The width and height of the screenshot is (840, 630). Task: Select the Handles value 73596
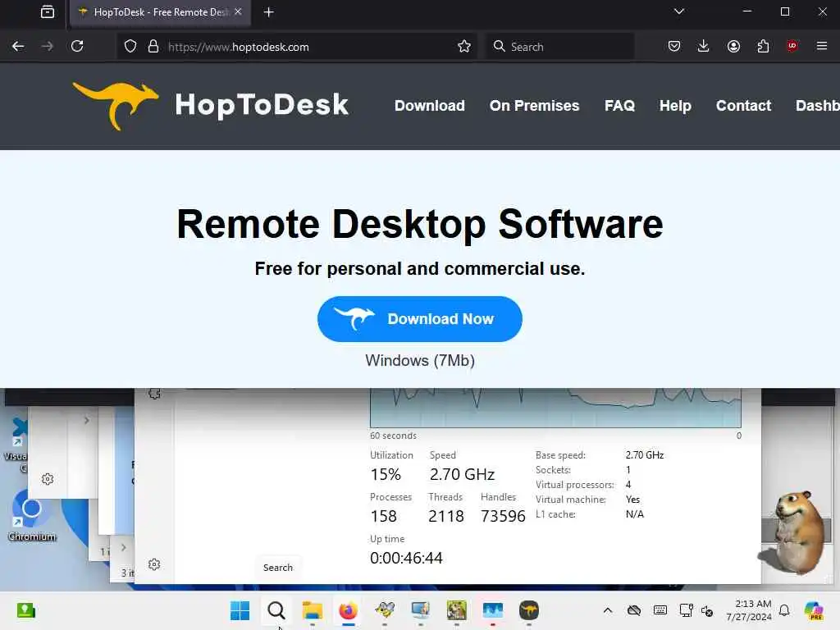pos(503,516)
